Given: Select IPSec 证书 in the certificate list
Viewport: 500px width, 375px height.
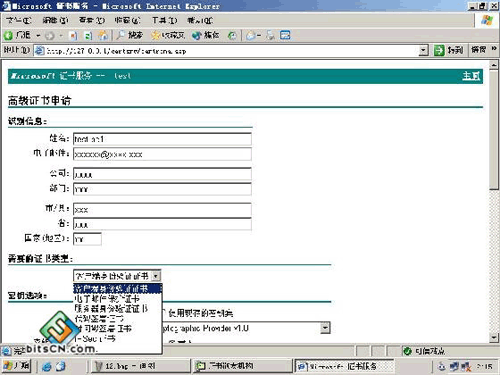Looking at the screenshot, I should click(117, 338).
